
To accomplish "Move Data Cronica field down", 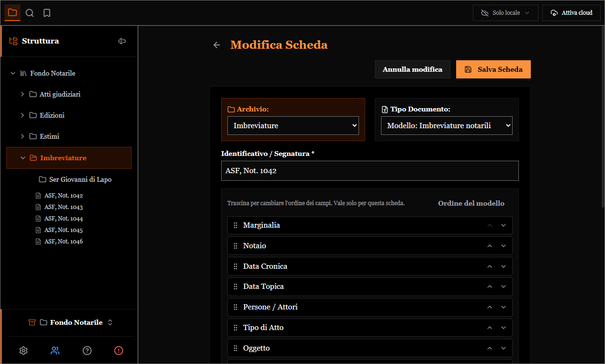I will (x=504, y=266).
